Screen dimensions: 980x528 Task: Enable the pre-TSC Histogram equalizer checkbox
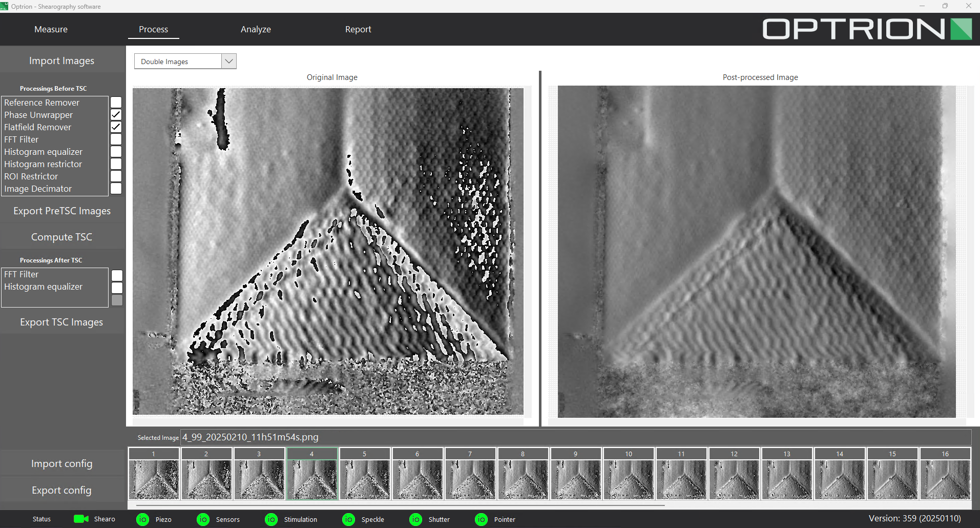pyautogui.click(x=116, y=152)
